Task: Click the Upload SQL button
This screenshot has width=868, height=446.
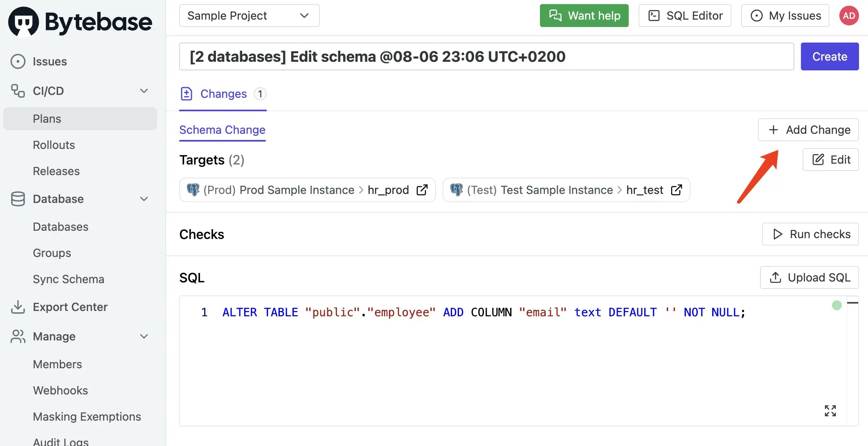Action: pyautogui.click(x=809, y=277)
